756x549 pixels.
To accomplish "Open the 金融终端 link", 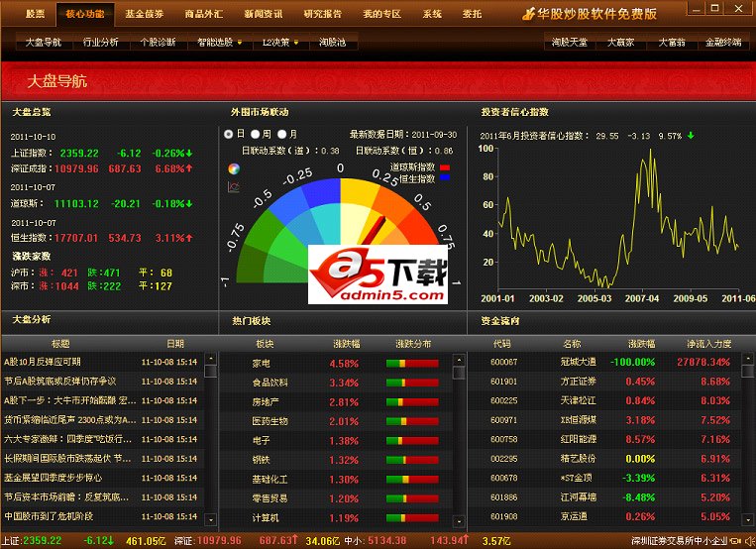I will click(723, 43).
